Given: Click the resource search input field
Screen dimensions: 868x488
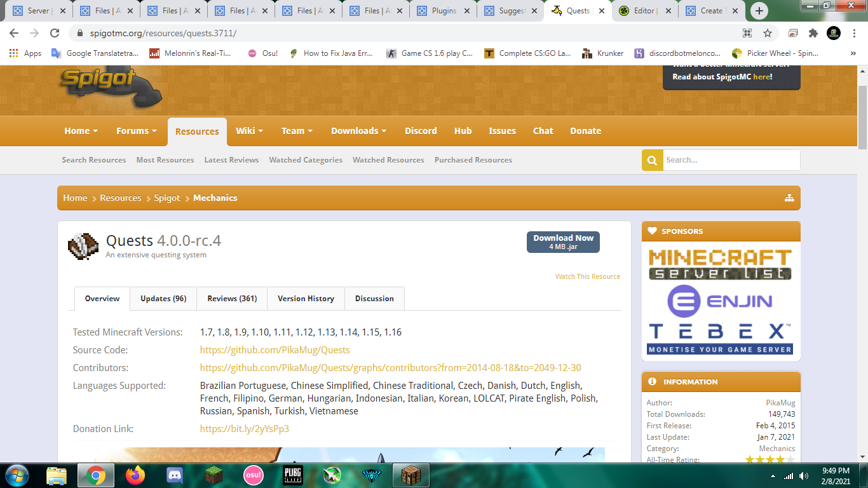Looking at the screenshot, I should pos(731,160).
